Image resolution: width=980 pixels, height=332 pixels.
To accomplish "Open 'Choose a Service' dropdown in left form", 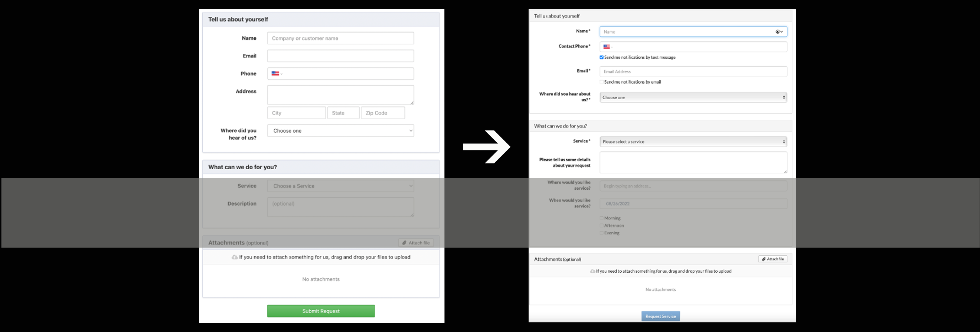I will [x=340, y=186].
